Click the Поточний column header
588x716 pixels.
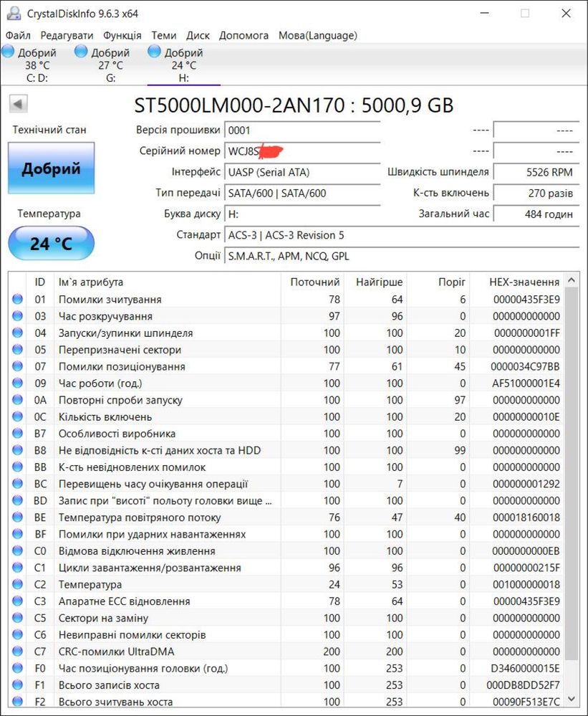[x=312, y=282]
